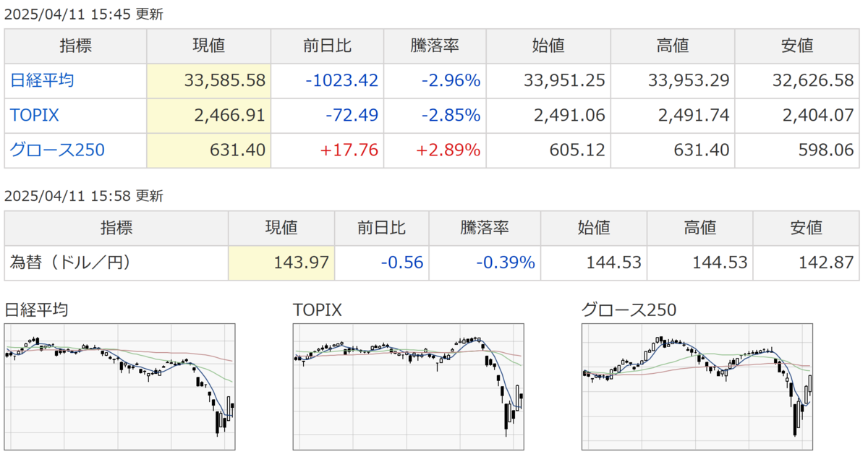Click the 2025/04/11 15:58 更新 timestamp
Screen dimensions: 868x457
84,196
